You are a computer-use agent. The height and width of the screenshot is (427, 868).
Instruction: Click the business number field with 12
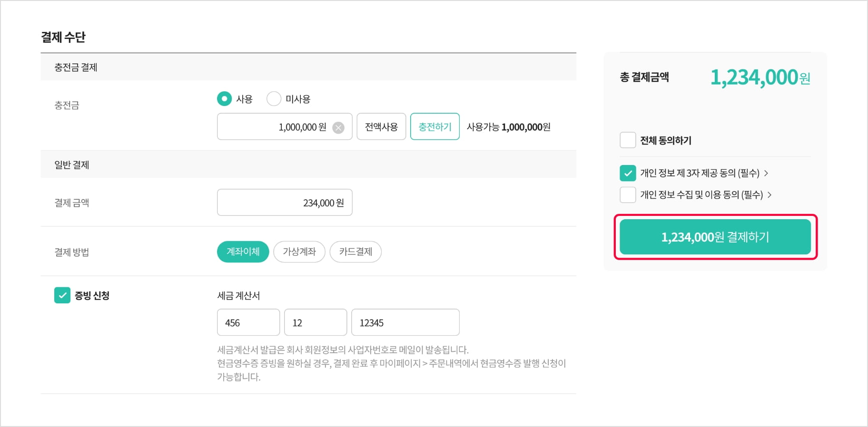(316, 322)
